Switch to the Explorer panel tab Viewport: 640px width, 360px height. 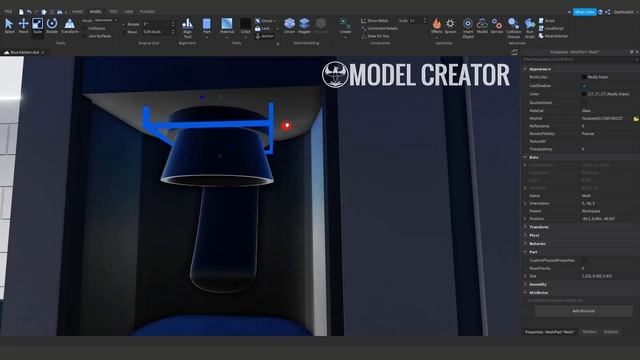tap(611, 332)
